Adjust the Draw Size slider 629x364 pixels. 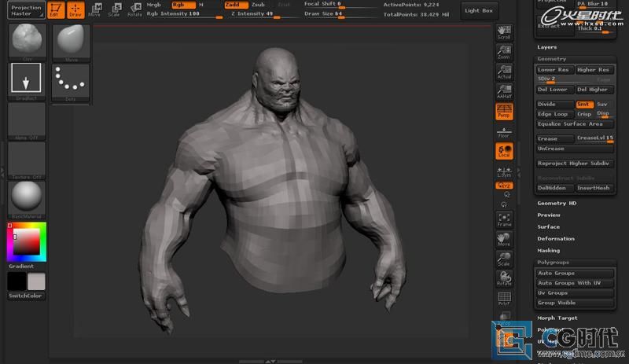[x=340, y=14]
